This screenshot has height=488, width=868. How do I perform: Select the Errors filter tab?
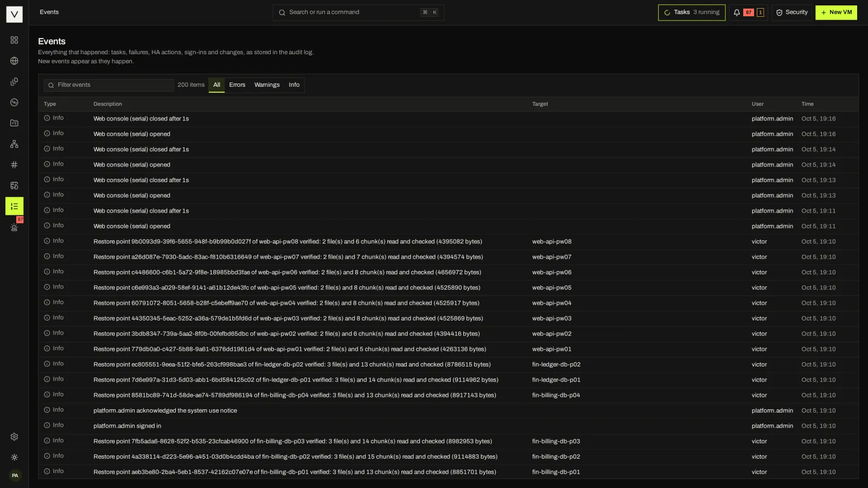237,85
